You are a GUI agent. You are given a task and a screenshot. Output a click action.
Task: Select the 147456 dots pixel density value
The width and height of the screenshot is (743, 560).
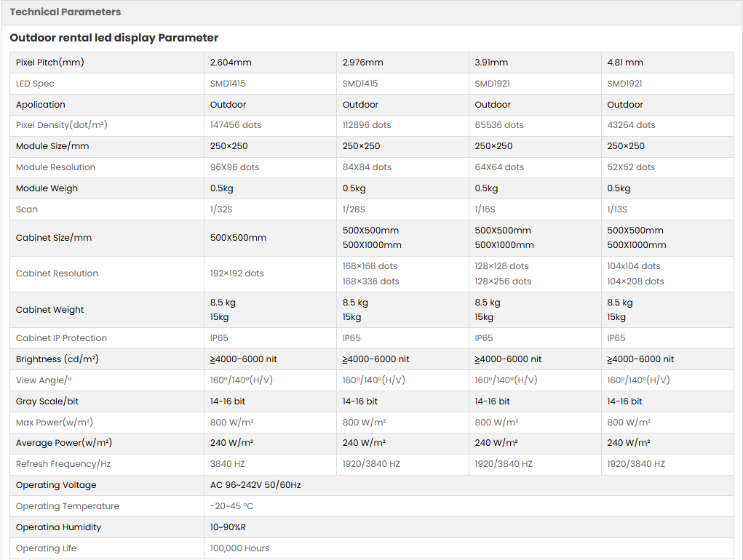coord(236,125)
